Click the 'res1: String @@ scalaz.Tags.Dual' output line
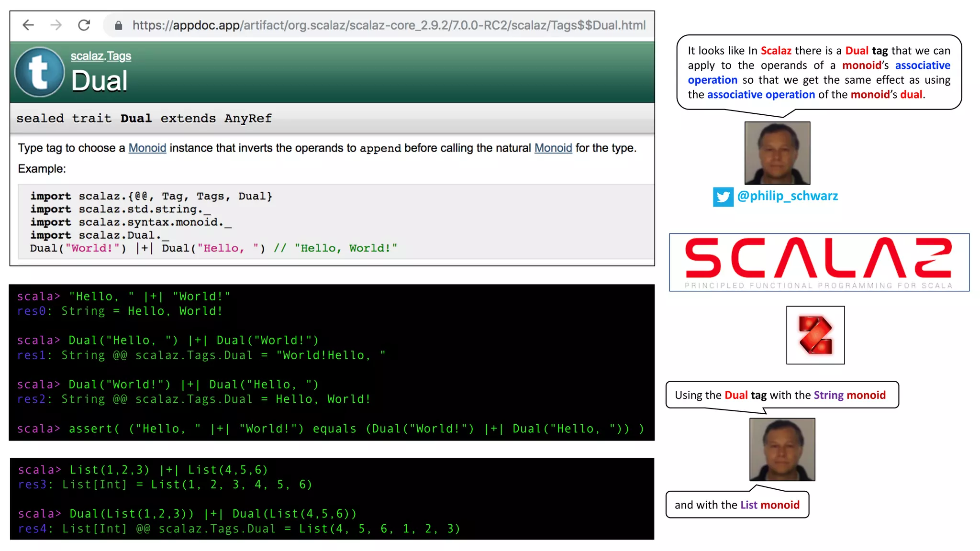 pos(201,355)
